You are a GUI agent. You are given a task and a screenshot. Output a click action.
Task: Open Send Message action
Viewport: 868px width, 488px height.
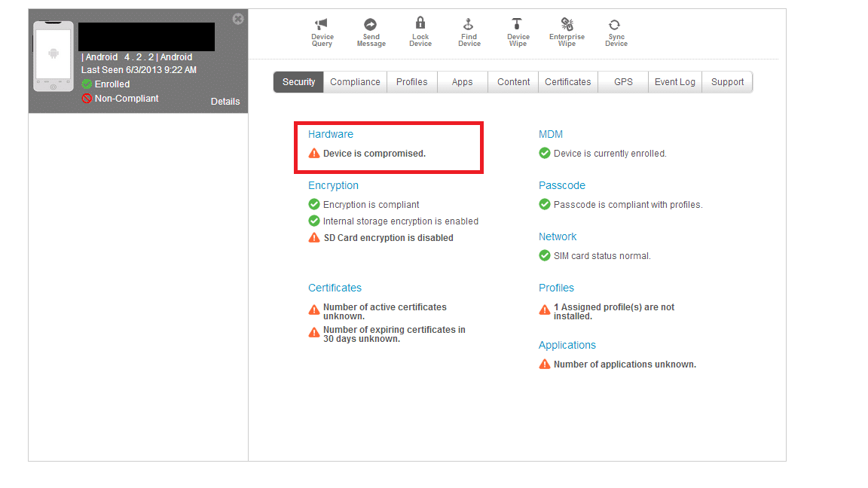pyautogui.click(x=371, y=32)
